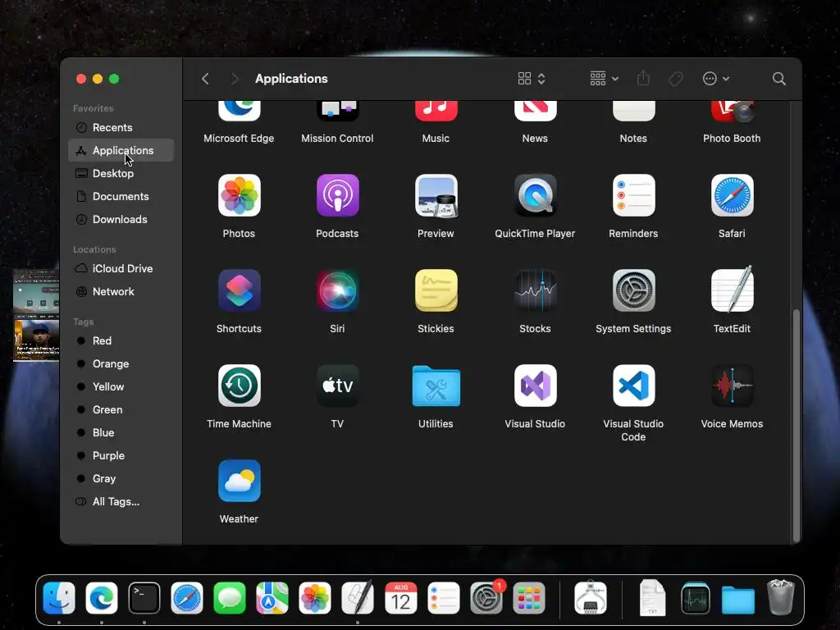Select the TextEdit app icon
Screen dimensions: 840x630
point(732,290)
